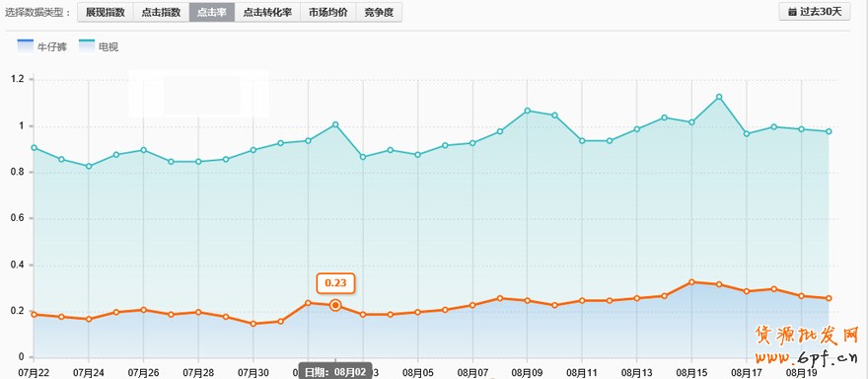Open the 点击转化率 tab
868x379 pixels.
[267, 12]
